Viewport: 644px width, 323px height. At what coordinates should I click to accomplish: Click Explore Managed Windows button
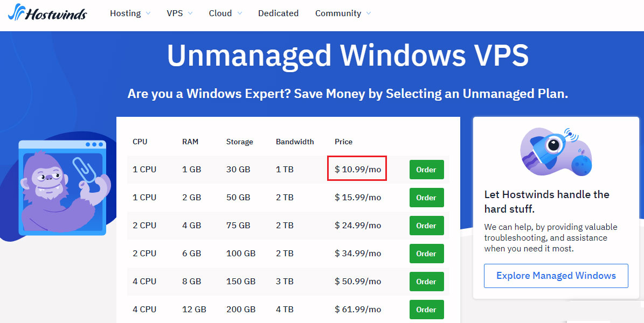pos(556,276)
